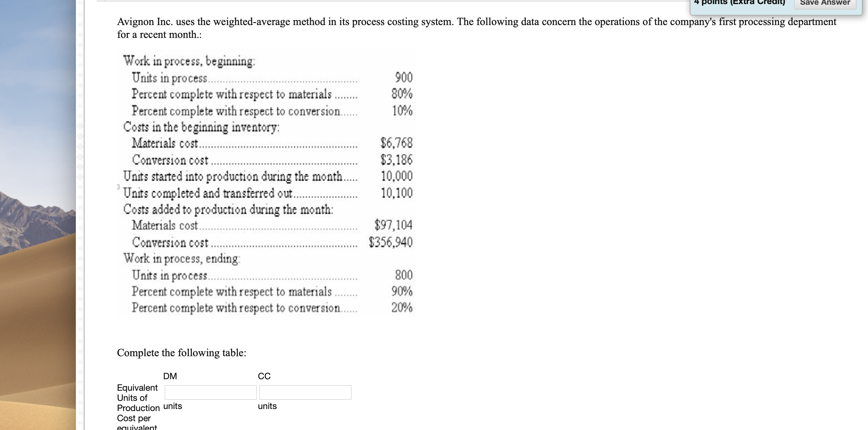This screenshot has width=868, height=430.
Task: Click the DM equivalent units input field
Action: click(x=210, y=392)
